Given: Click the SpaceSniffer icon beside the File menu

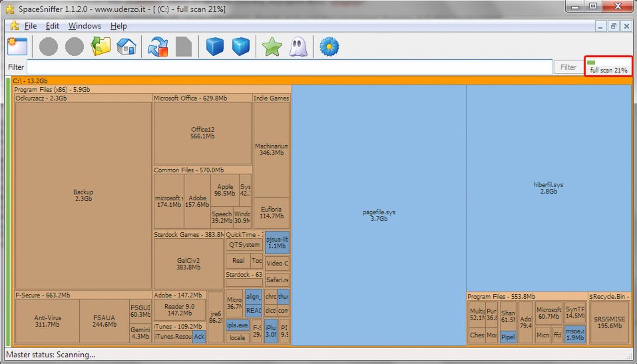Looking at the screenshot, I should pos(15,25).
